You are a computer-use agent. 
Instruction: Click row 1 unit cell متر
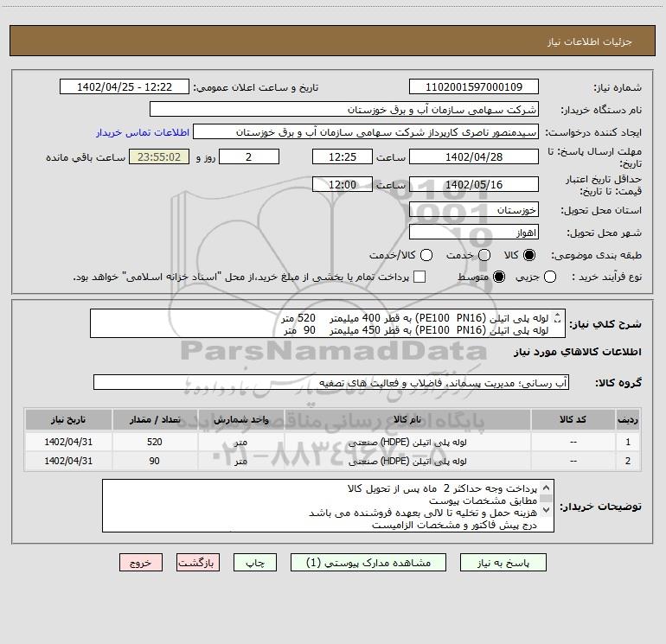[x=240, y=442]
